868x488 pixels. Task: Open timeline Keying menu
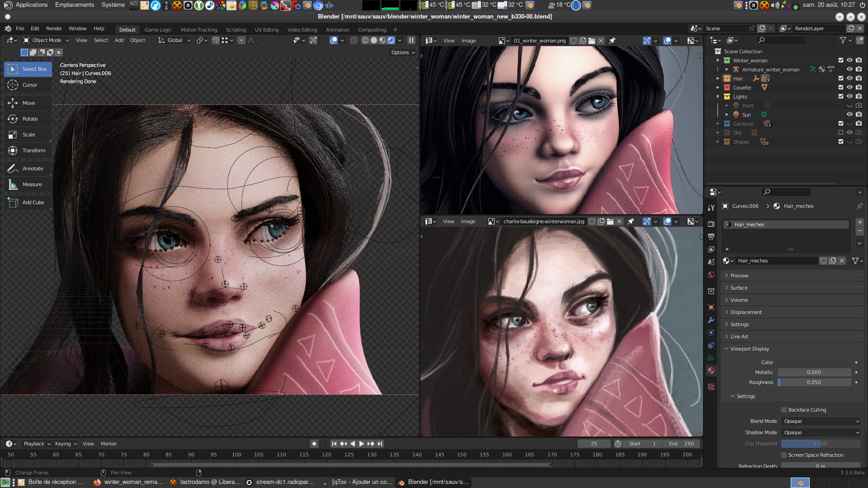click(66, 444)
